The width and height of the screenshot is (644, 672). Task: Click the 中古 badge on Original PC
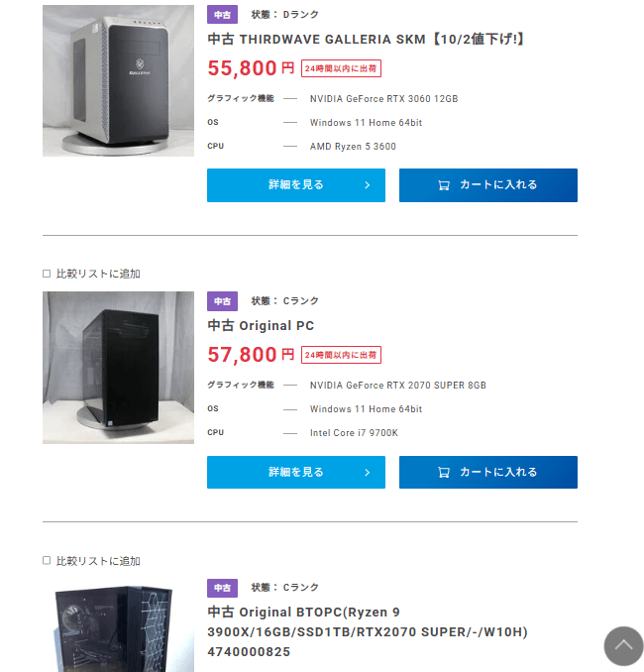222,301
